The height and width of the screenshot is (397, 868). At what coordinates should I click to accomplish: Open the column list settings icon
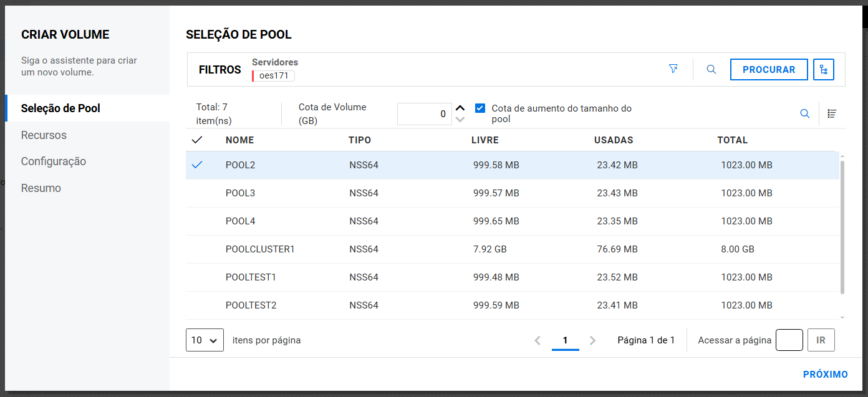click(x=832, y=113)
